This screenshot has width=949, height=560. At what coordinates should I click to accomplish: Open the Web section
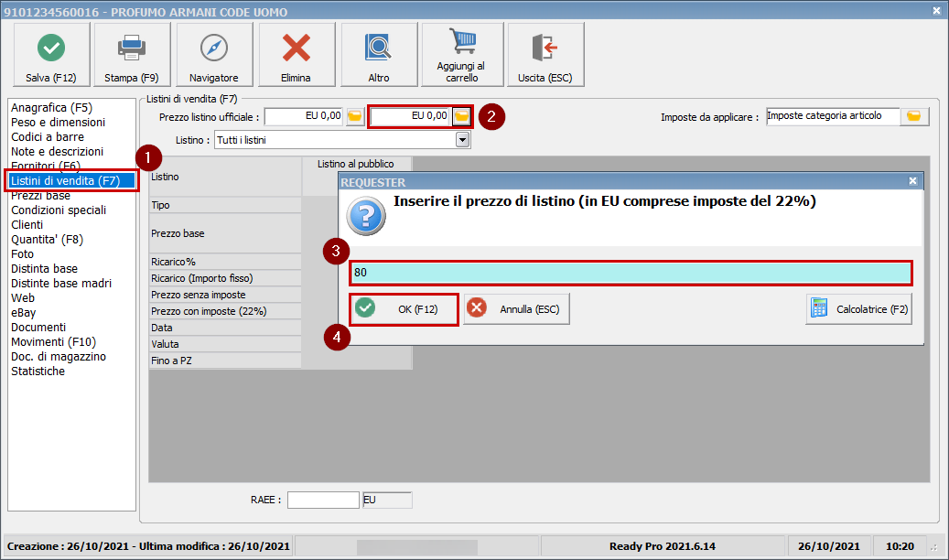[23, 298]
